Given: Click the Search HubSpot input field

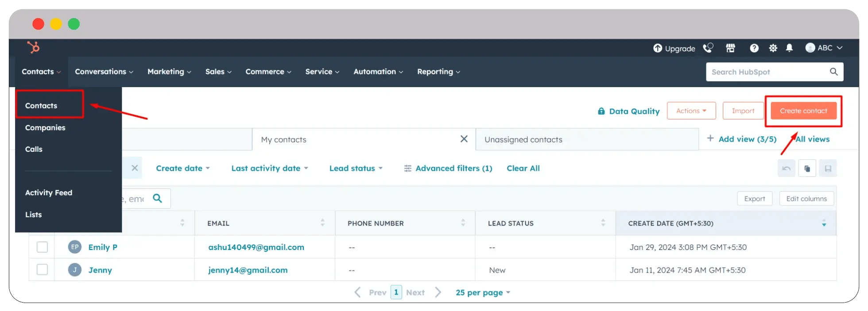Looking at the screenshot, I should click(775, 72).
